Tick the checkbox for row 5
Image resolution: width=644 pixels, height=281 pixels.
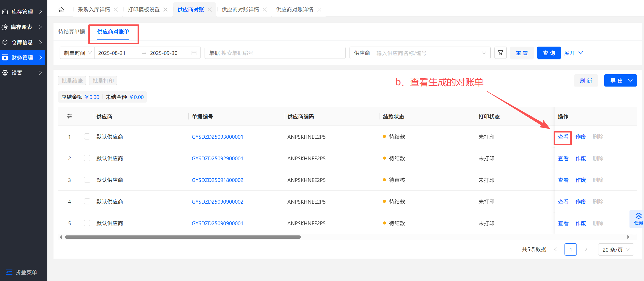87,223
